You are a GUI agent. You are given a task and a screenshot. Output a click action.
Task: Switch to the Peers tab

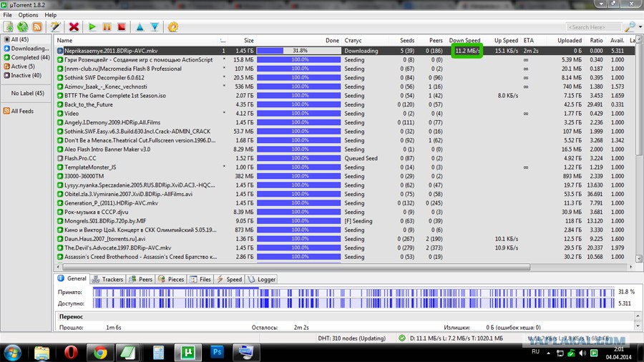click(x=140, y=279)
